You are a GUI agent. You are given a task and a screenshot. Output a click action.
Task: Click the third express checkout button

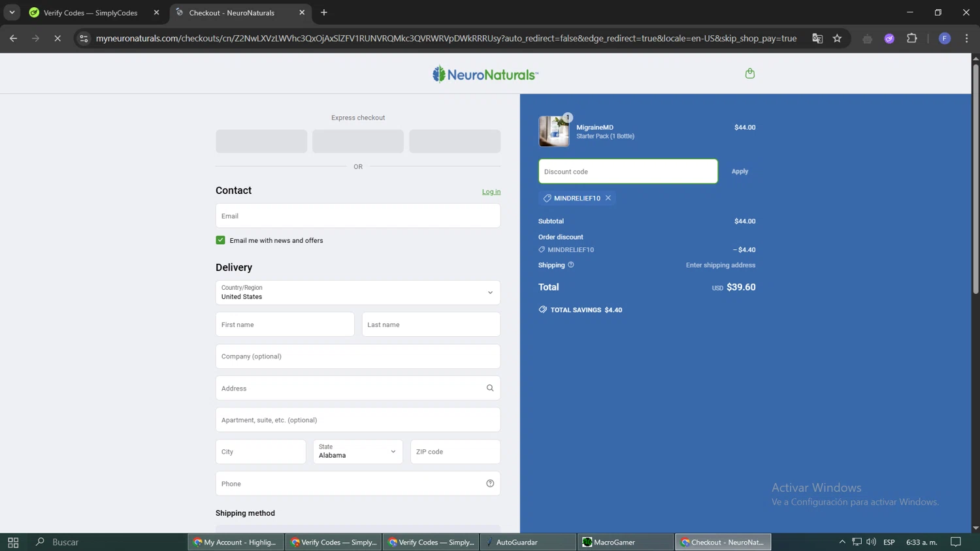(x=455, y=141)
